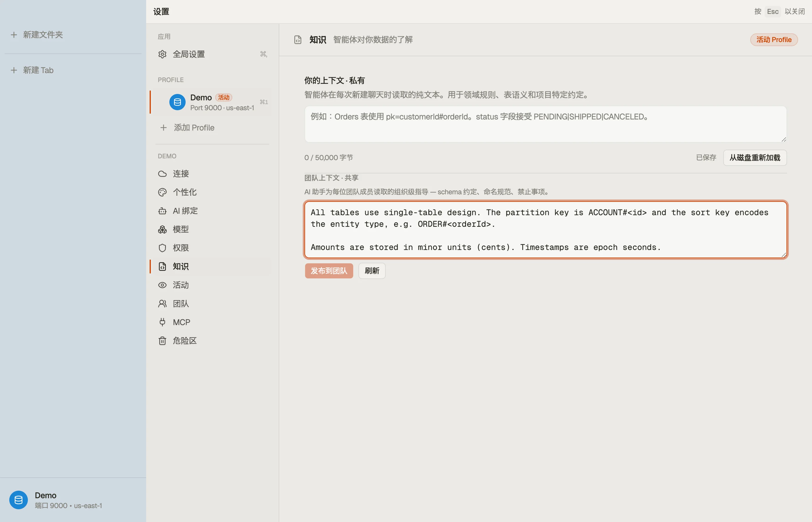812x522 pixels.
Task: Select the 活动 settings section
Action: tap(212, 285)
